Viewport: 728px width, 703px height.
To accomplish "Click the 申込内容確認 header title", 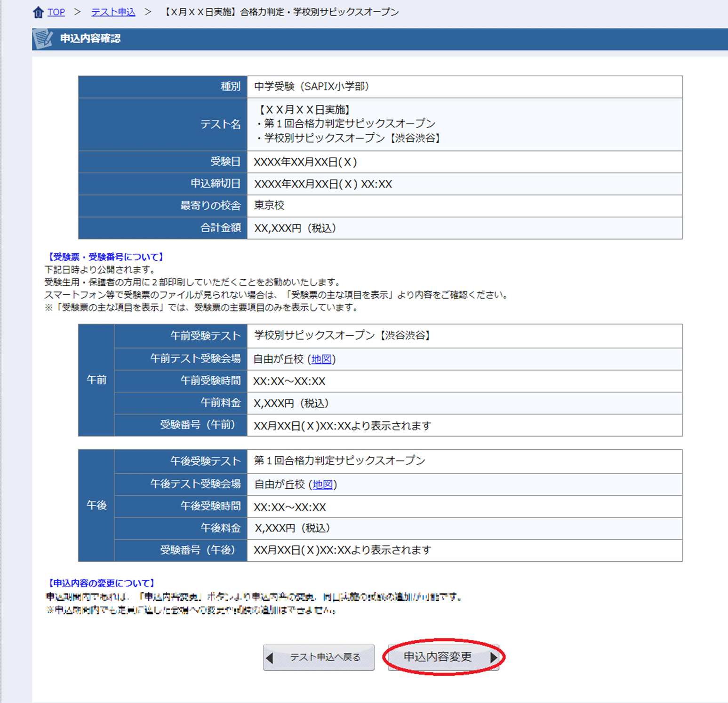I will pyautogui.click(x=90, y=39).
